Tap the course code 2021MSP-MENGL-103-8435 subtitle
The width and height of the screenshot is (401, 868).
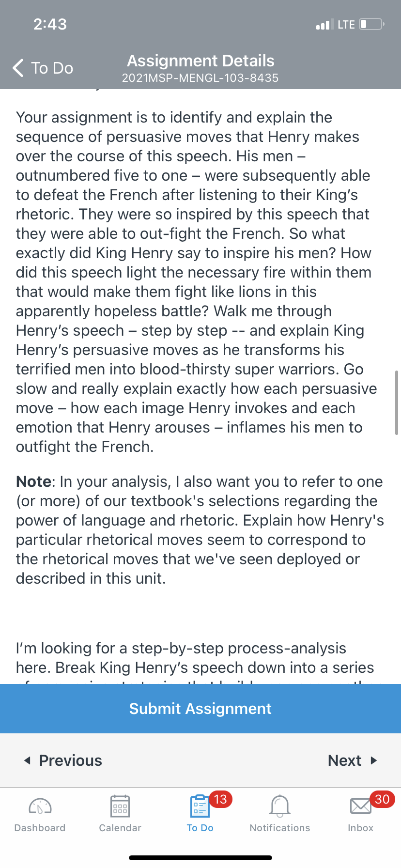pyautogui.click(x=200, y=78)
